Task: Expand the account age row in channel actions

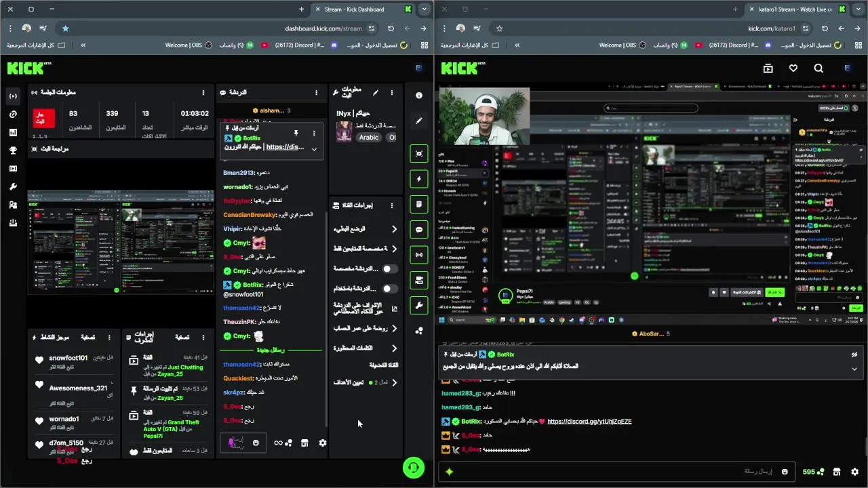Action: click(365, 329)
